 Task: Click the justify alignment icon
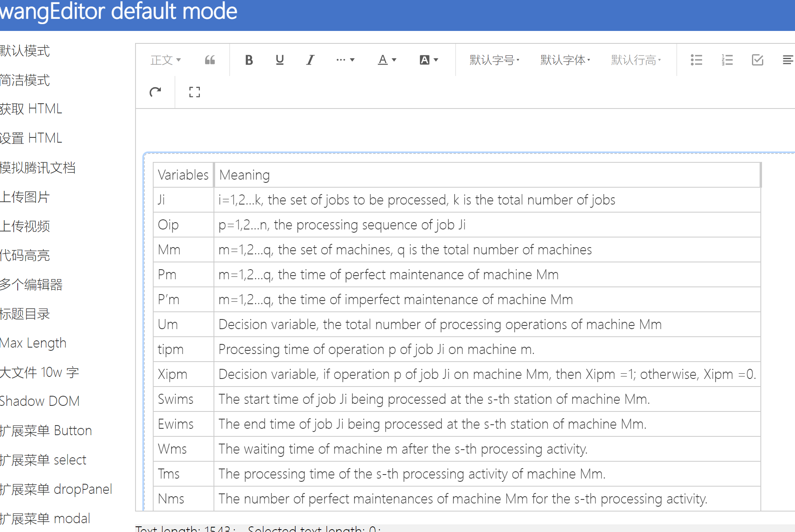[787, 59]
